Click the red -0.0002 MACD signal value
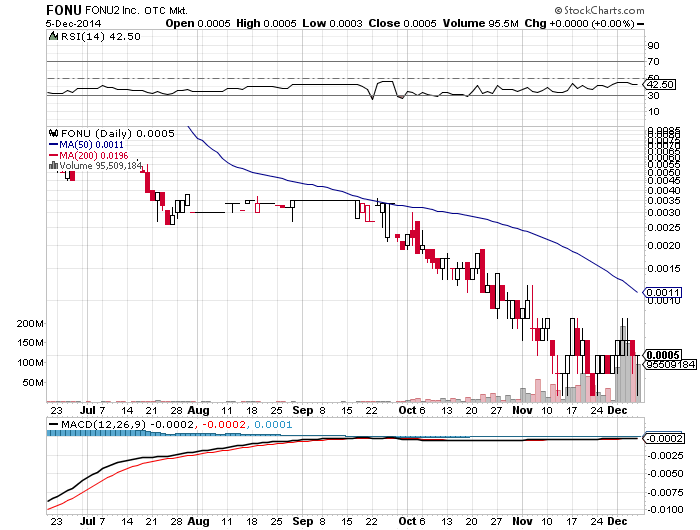Image resolution: width=700 pixels, height=530 pixels. point(224,424)
